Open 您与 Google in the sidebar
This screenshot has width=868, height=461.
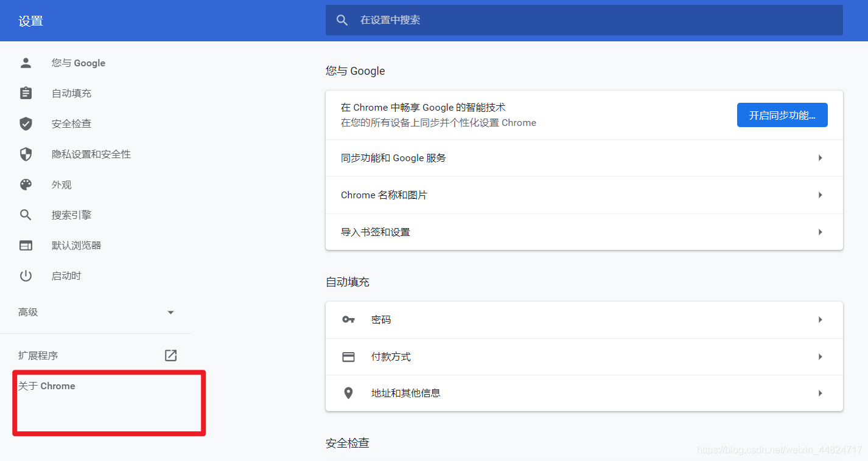point(79,63)
